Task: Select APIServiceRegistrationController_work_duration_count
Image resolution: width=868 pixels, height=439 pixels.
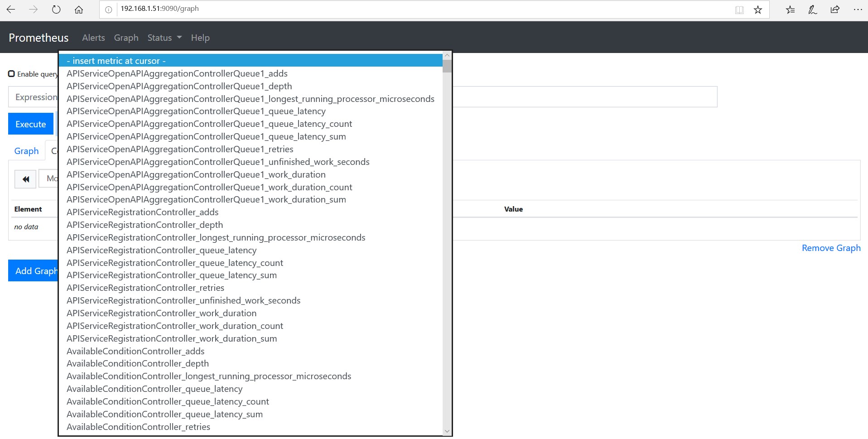Action: click(251, 326)
